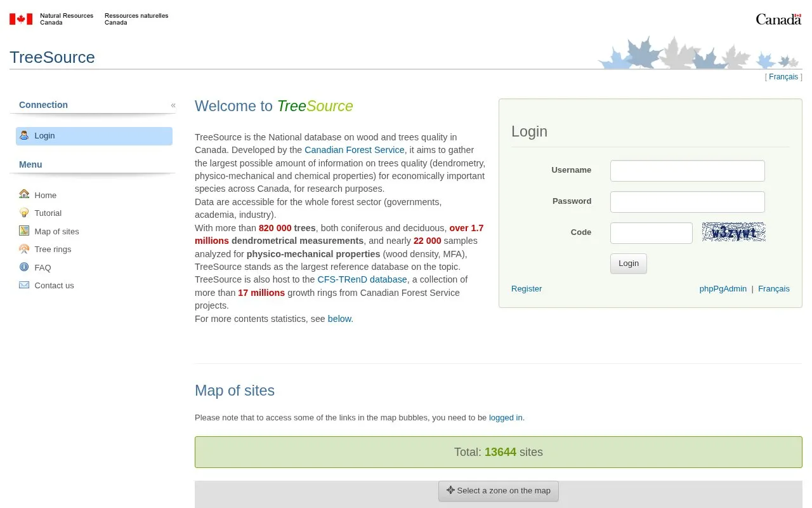The width and height of the screenshot is (812, 508).
Task: Click the Contact us envelope icon
Action: 24,285
